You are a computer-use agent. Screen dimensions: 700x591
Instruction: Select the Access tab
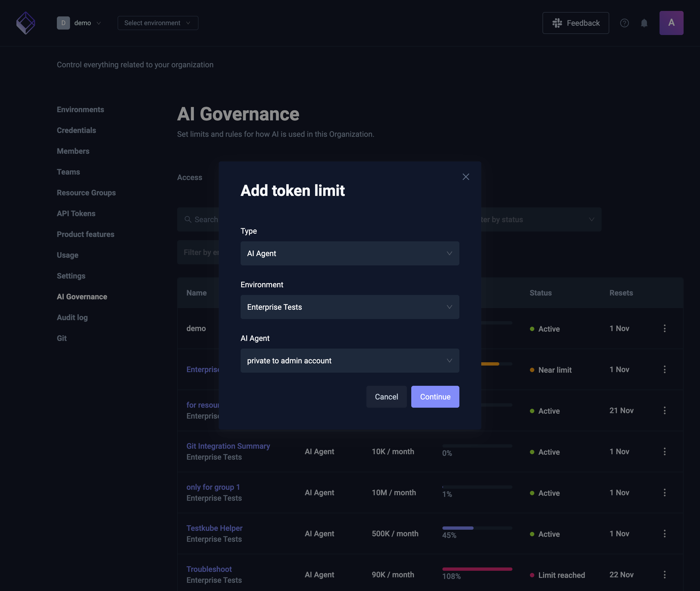[189, 178]
